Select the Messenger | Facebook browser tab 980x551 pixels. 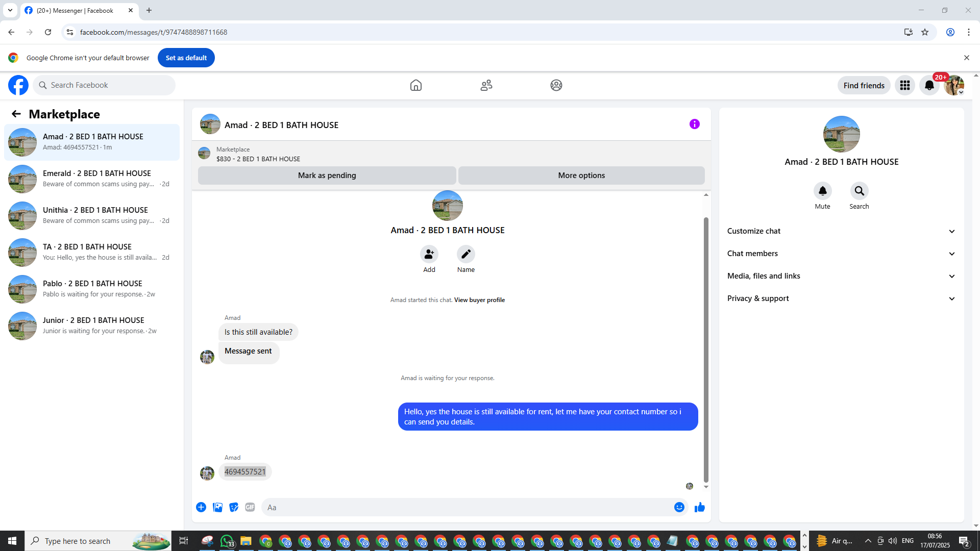(x=80, y=10)
